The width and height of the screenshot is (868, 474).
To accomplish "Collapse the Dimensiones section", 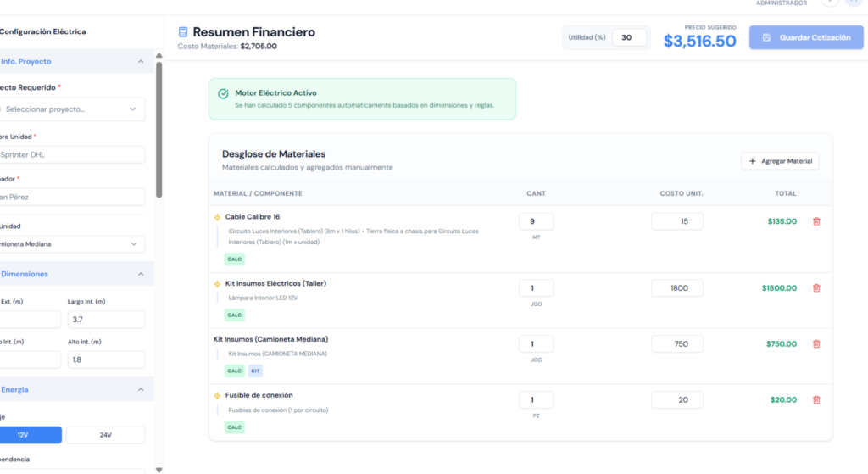I will [141, 274].
